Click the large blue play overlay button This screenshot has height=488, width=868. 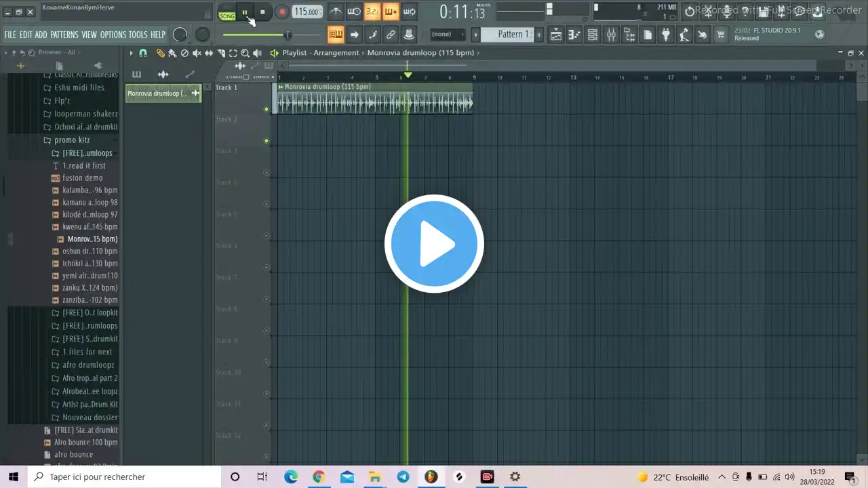[434, 243]
